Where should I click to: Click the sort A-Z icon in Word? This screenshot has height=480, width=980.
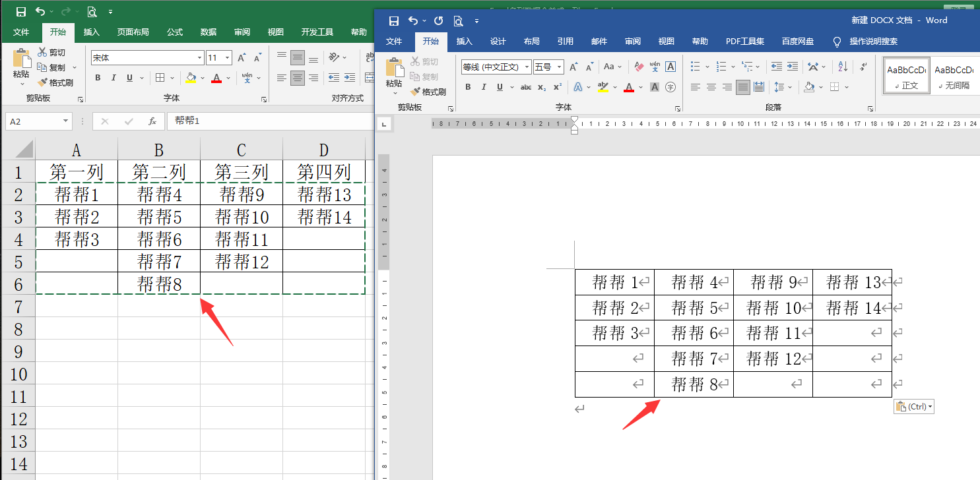pos(843,67)
